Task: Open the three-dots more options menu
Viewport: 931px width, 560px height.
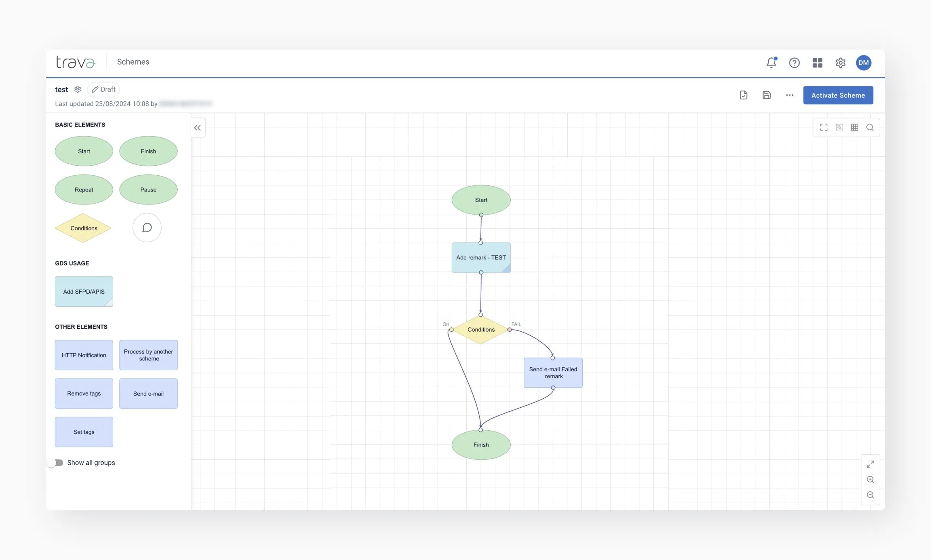Action: click(790, 95)
